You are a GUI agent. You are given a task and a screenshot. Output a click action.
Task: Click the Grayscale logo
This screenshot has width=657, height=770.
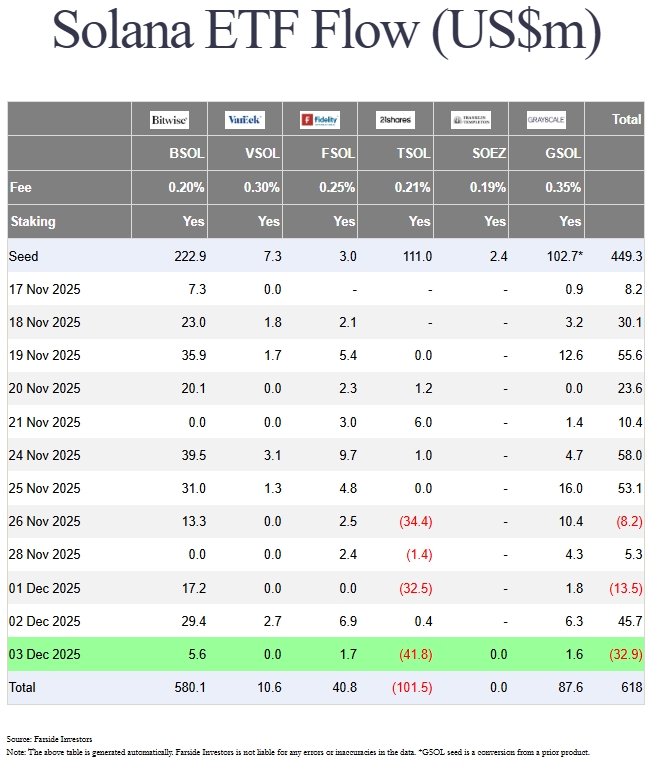click(546, 120)
